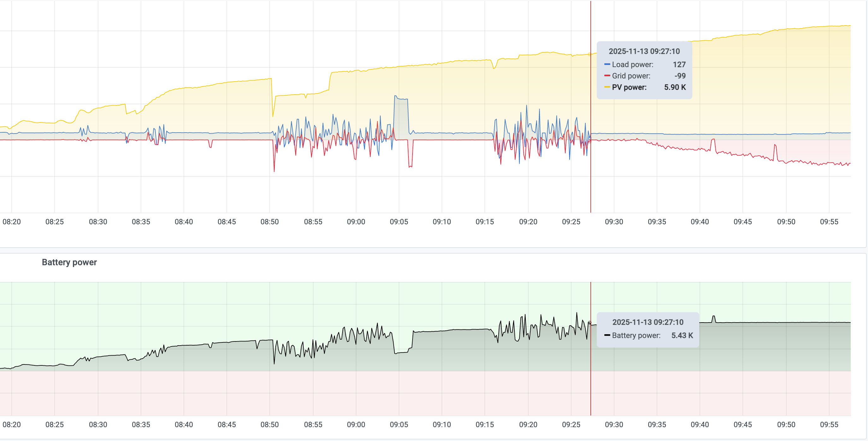
Task: Click the blue Load power plateau near 09:05
Action: [401, 99]
